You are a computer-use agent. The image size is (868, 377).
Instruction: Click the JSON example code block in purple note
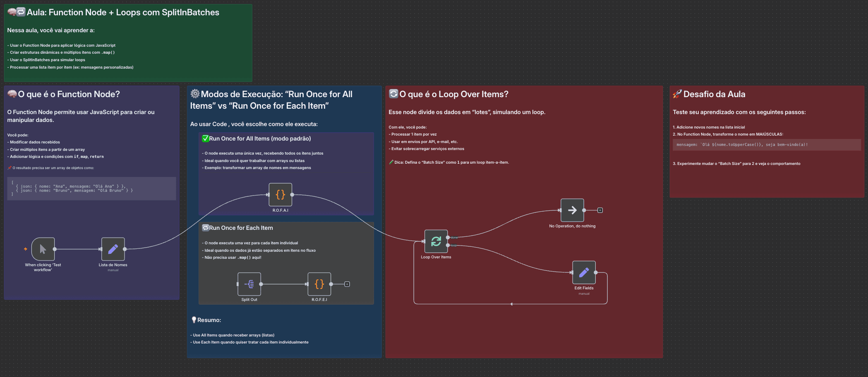click(x=91, y=188)
